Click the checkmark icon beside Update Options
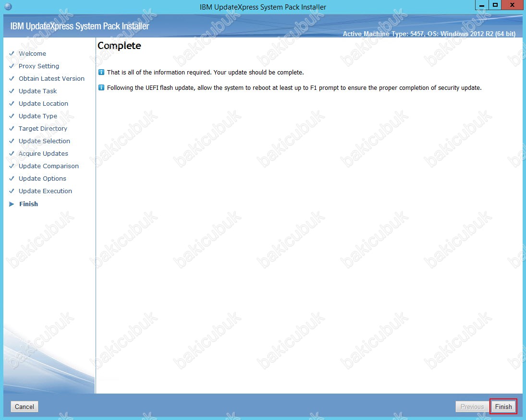This screenshot has width=526, height=420. [12, 178]
